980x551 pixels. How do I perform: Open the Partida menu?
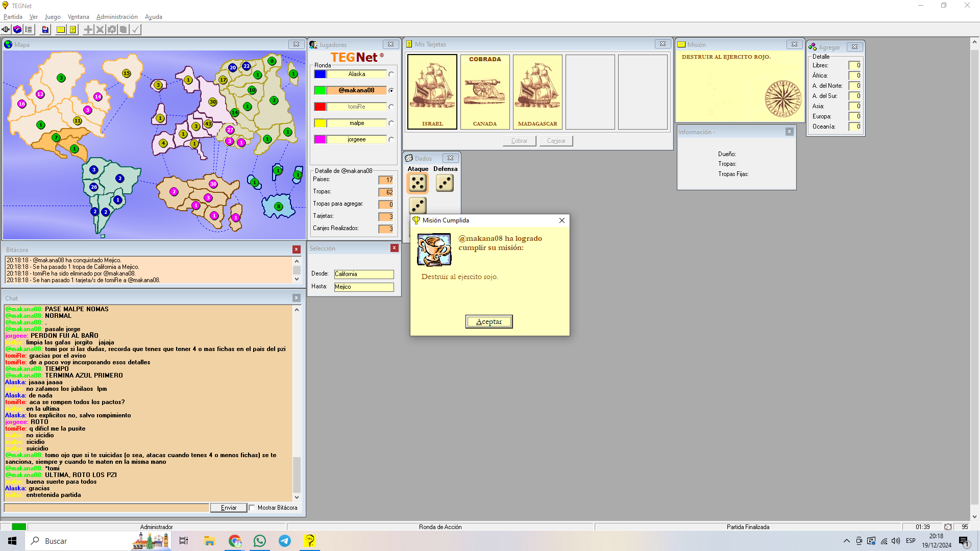point(13,17)
